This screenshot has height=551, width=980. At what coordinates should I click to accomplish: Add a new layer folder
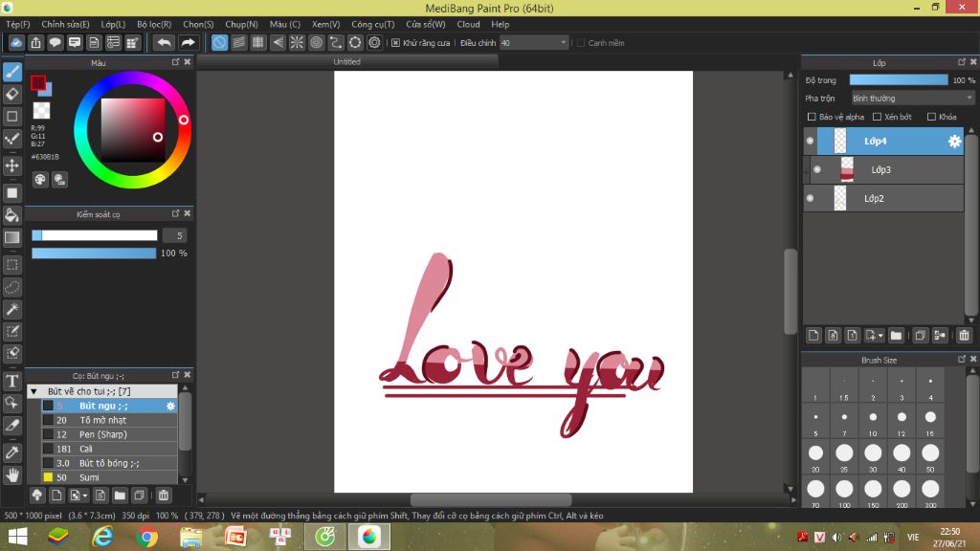coord(896,336)
